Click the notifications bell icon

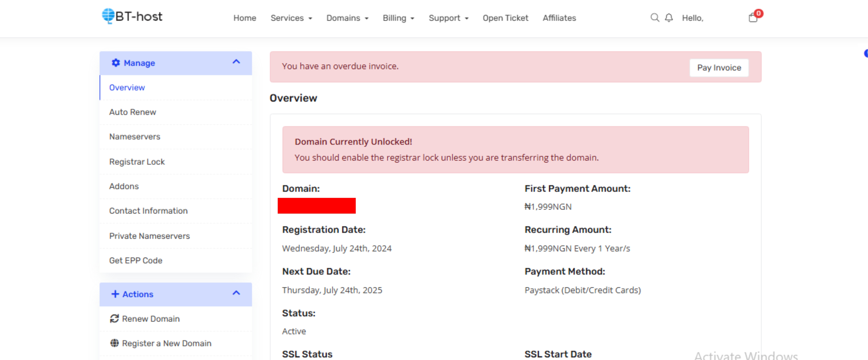pos(668,17)
